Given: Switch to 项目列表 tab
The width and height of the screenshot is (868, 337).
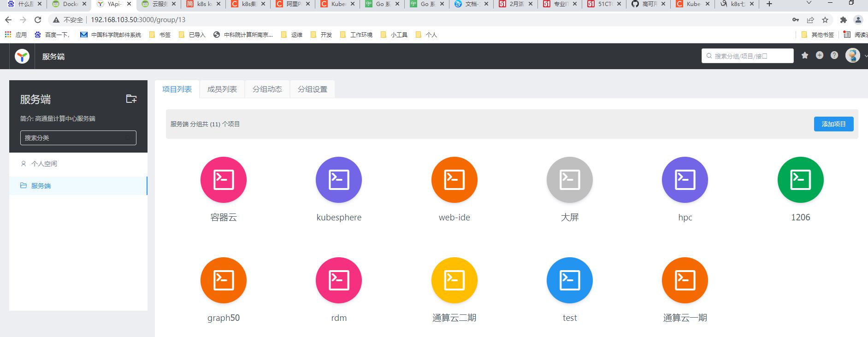Looking at the screenshot, I should [177, 89].
